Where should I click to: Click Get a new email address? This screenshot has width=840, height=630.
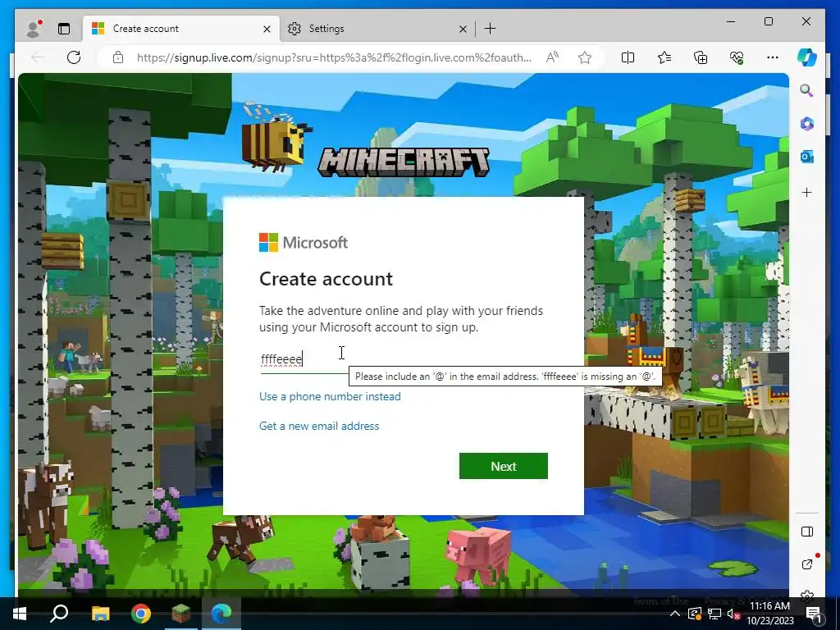point(319,426)
